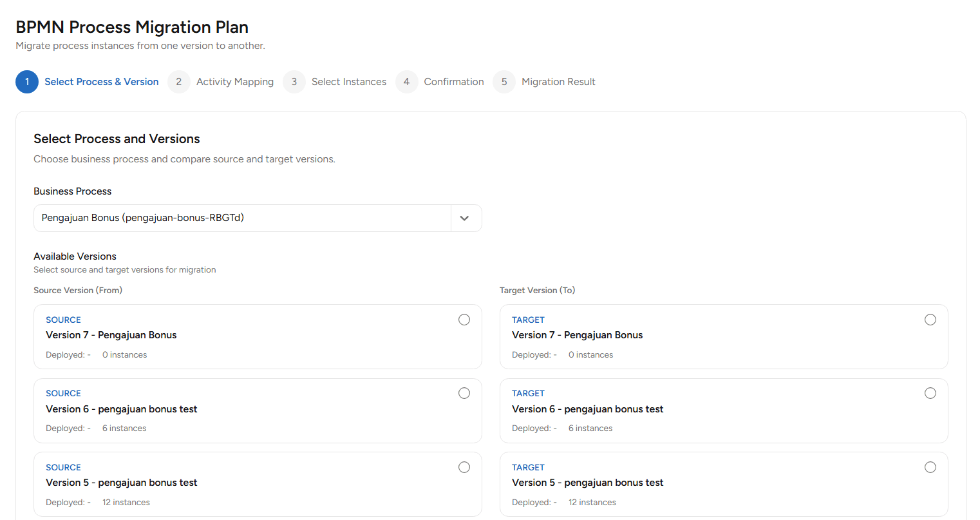
Task: Select source Version 6 radio button
Action: (x=464, y=393)
